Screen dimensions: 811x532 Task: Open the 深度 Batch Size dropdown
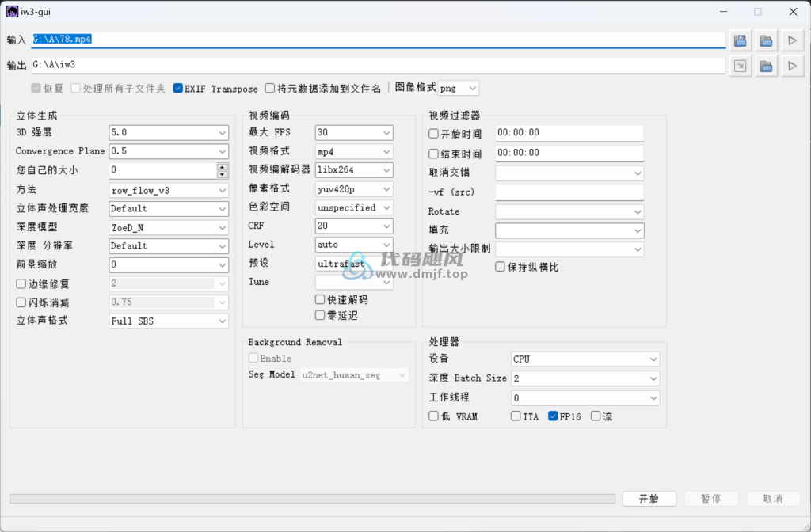[x=585, y=378]
